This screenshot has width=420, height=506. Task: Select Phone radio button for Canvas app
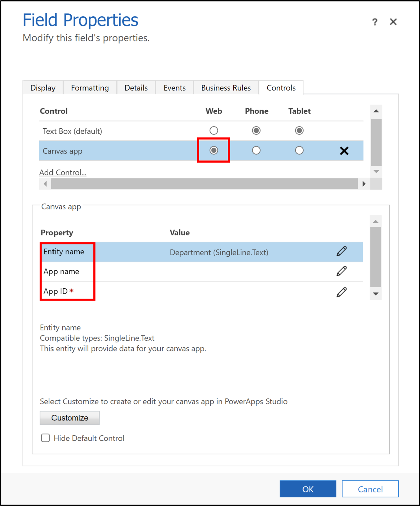point(256,150)
